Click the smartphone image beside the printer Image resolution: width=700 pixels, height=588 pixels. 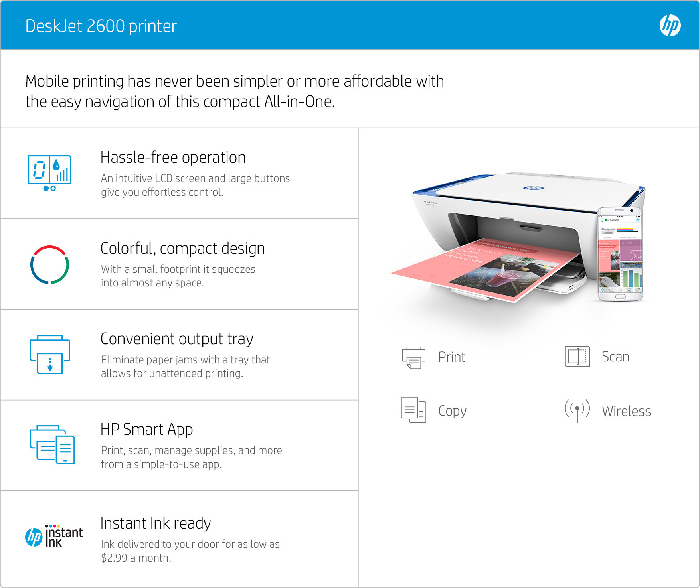point(620,254)
